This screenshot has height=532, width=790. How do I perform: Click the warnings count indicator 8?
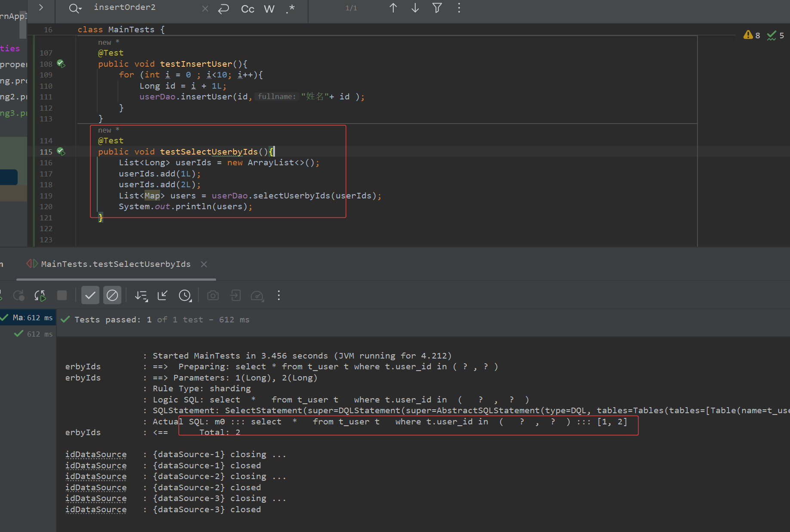[752, 35]
